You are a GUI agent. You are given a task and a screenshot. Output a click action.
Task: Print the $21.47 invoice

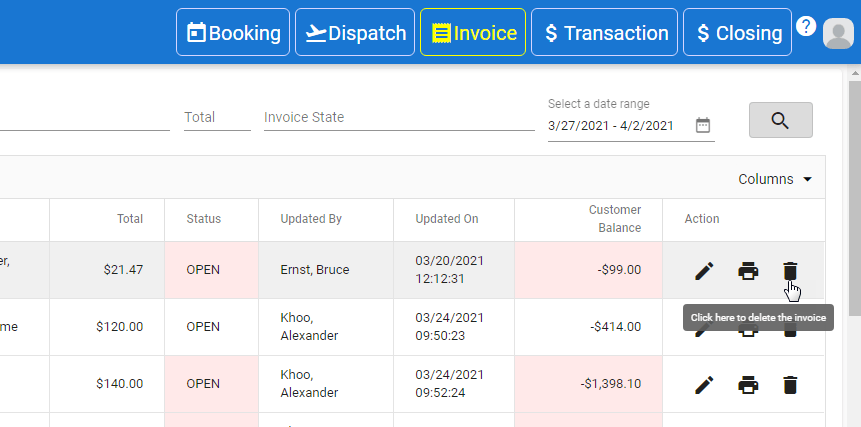[x=748, y=271]
